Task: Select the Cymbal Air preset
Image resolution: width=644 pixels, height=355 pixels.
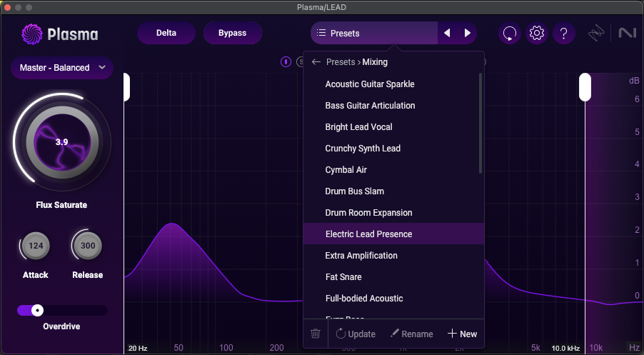Action: point(393,170)
